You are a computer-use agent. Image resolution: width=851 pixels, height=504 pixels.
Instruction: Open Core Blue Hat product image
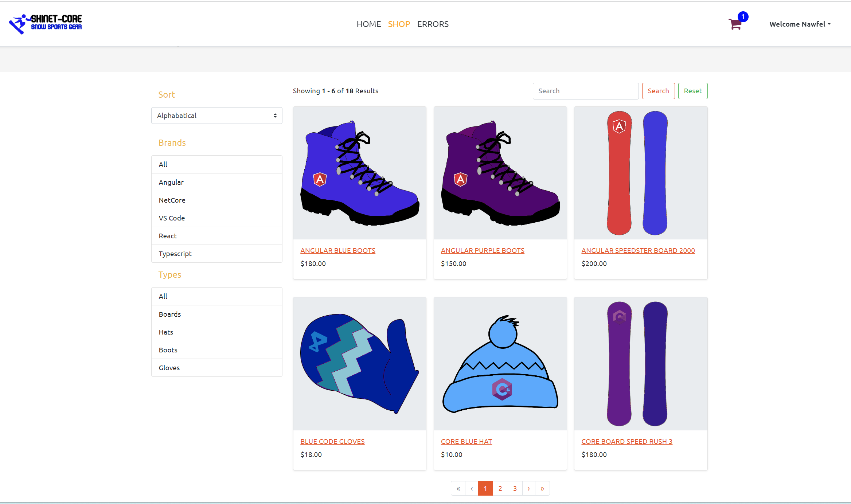click(500, 364)
